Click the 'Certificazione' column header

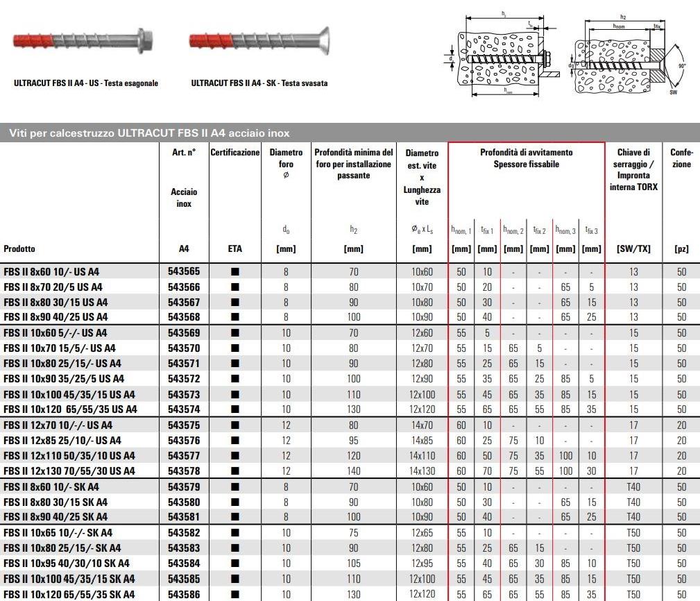pyautogui.click(x=235, y=153)
